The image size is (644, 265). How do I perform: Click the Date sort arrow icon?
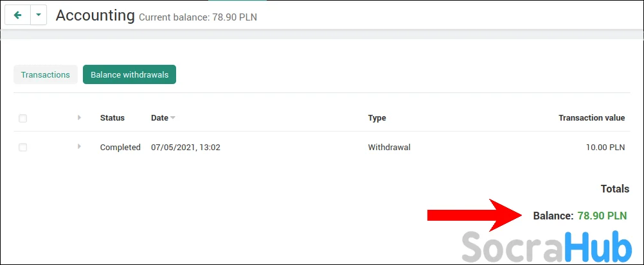[x=173, y=118]
